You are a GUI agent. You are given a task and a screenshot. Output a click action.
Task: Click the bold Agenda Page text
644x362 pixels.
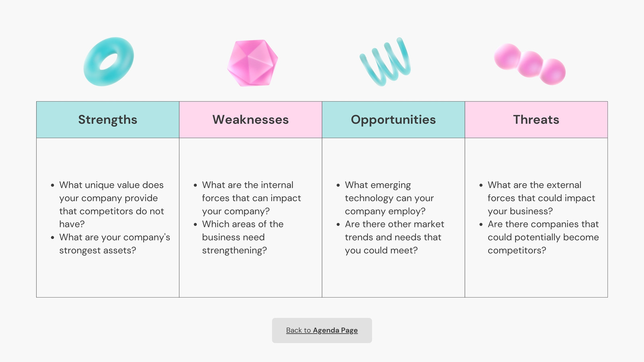(x=335, y=330)
